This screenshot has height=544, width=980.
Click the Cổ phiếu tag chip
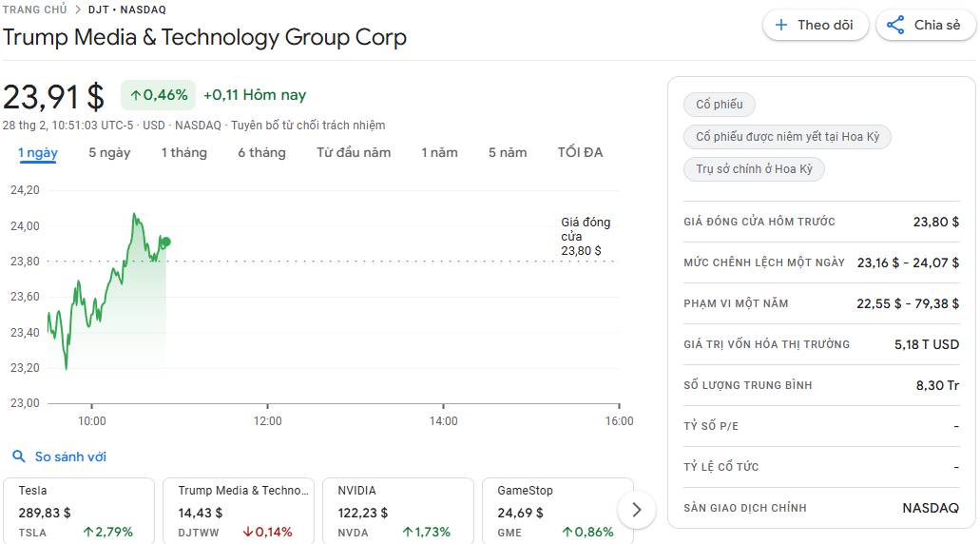tap(720, 105)
